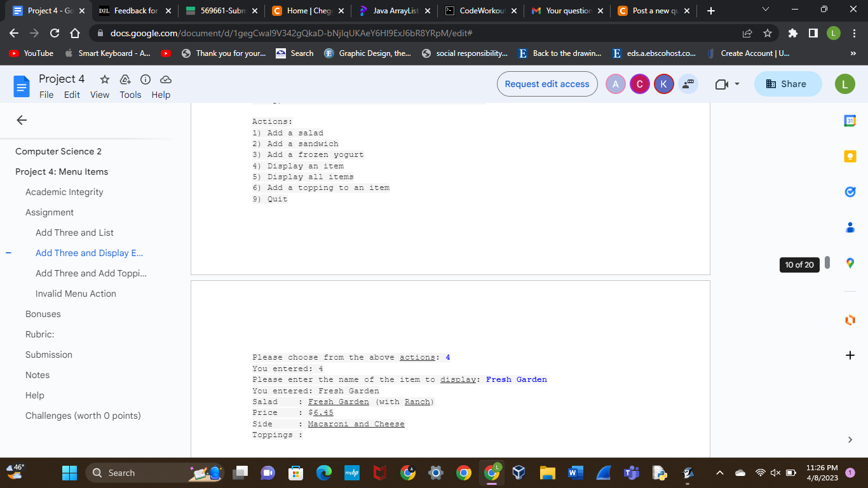The height and width of the screenshot is (488, 868).
Task: Star the Project 4 document
Action: (104, 79)
